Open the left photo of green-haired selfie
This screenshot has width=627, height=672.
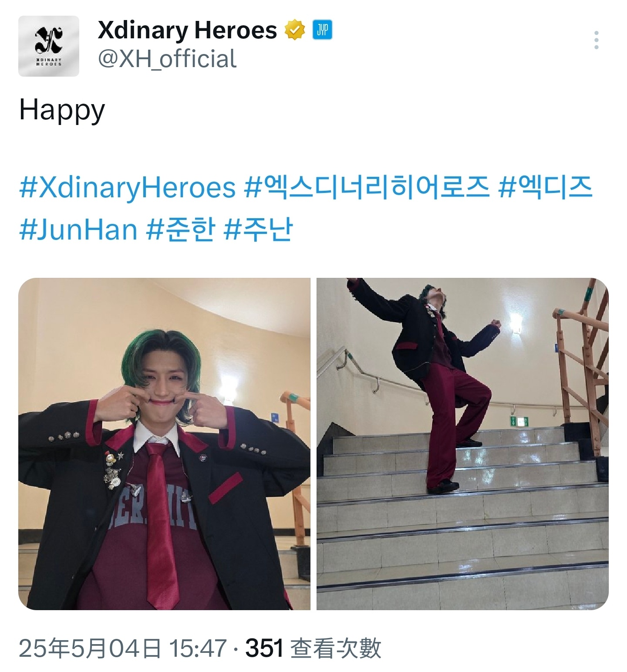[x=164, y=444]
